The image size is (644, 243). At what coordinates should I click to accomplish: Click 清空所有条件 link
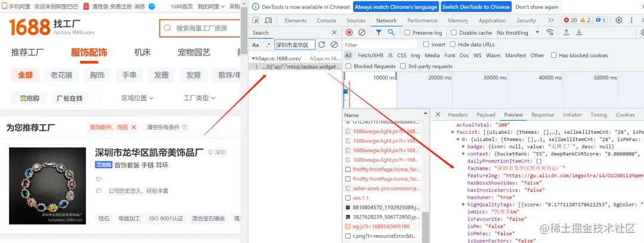163,127
